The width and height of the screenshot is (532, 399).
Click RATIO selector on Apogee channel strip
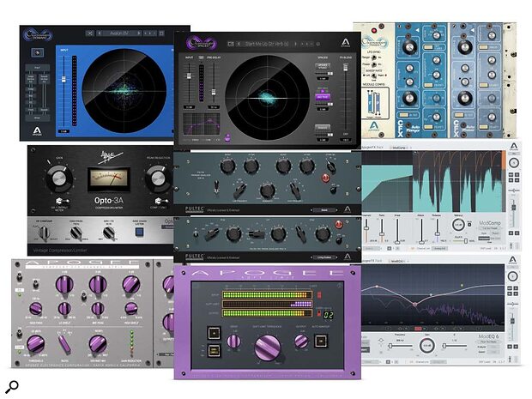64,344
